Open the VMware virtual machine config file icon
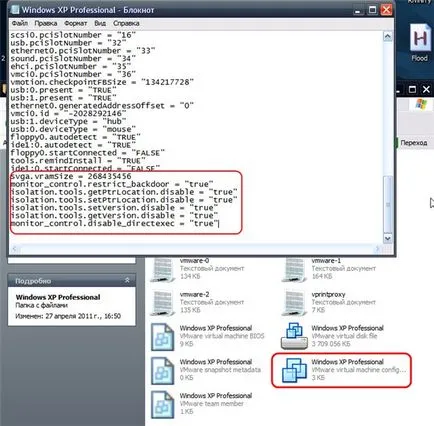This screenshot has width=434, height=426. (x=294, y=370)
